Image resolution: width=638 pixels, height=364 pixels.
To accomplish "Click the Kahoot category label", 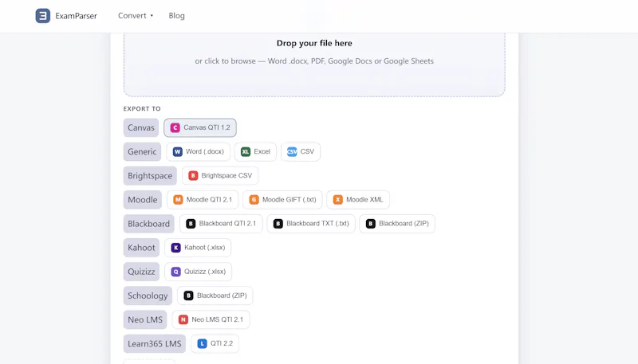I will tap(141, 248).
